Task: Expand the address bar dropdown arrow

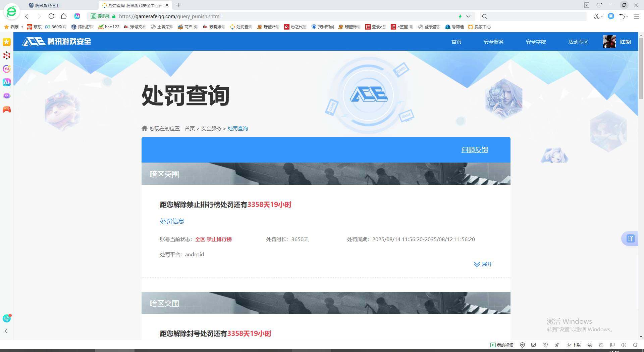Action: (x=468, y=16)
